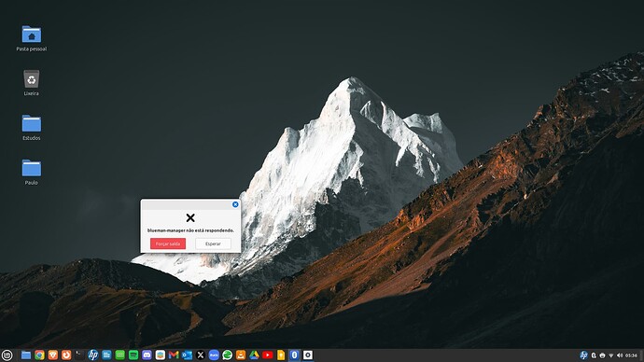Choose Esperar in the dialog
Viewport: 644px width, 362px height.
(x=213, y=244)
